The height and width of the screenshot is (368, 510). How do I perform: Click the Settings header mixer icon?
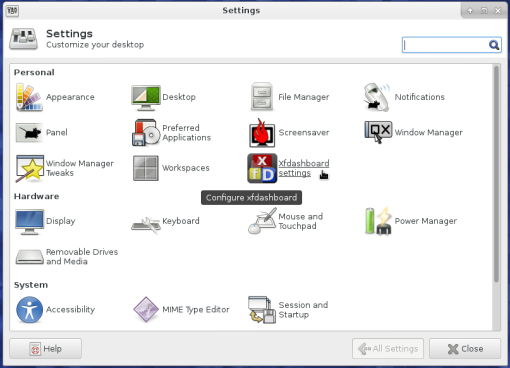click(23, 39)
